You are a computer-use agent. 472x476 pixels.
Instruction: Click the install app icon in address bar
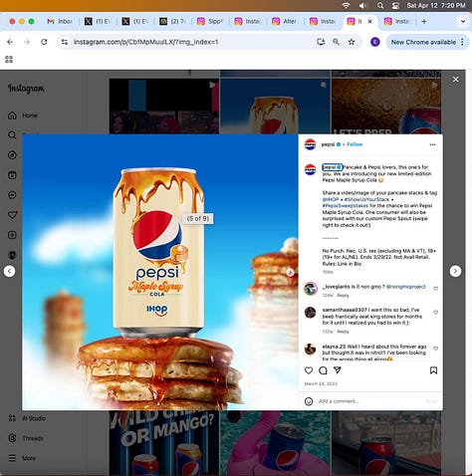[x=321, y=42]
